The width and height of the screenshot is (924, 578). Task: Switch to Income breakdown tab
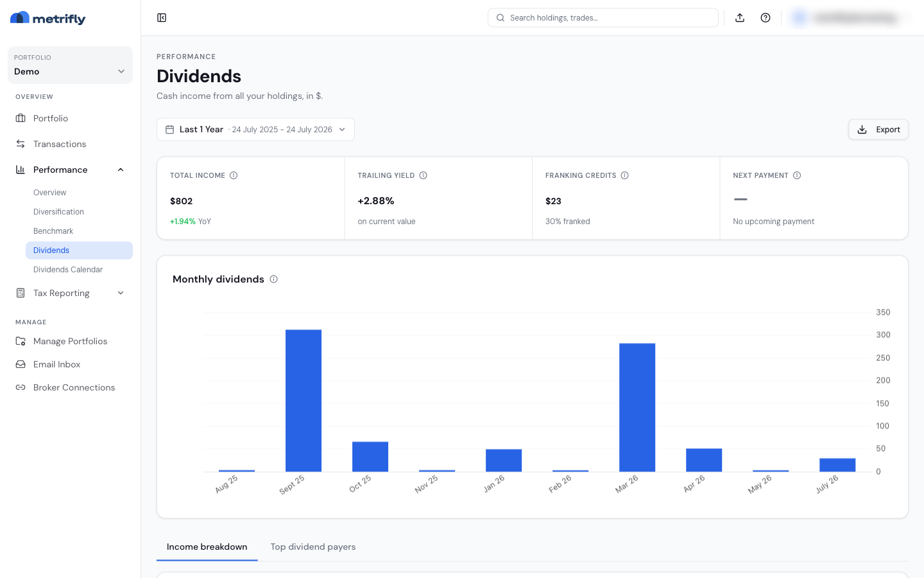(207, 547)
